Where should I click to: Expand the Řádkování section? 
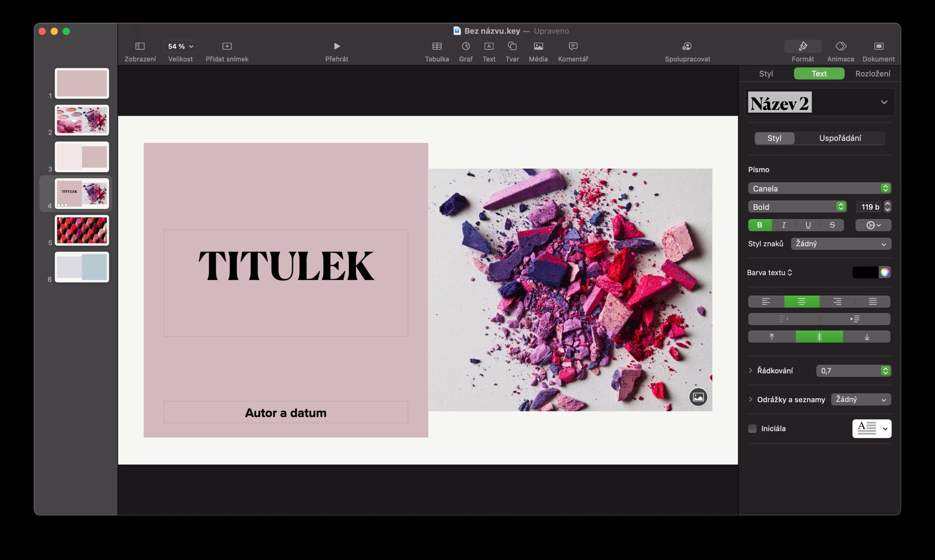[751, 371]
